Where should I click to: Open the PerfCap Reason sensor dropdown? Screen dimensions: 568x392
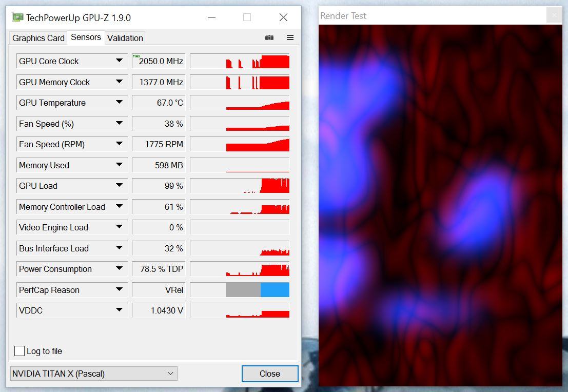[x=119, y=289]
